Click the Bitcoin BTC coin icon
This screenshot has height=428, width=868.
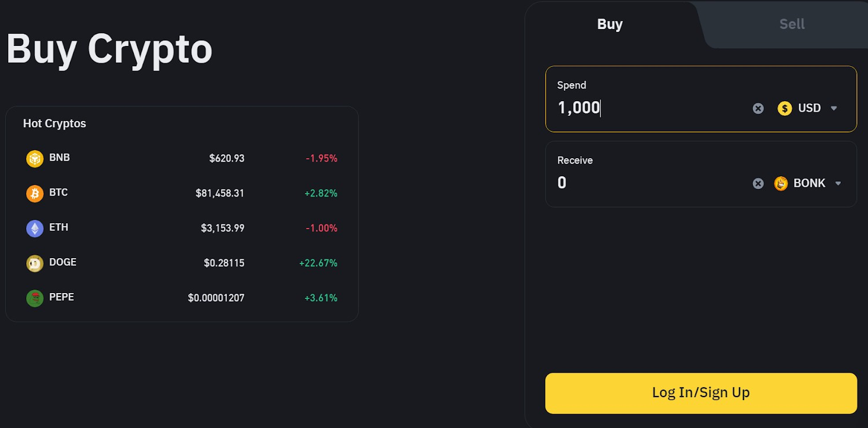tap(35, 194)
